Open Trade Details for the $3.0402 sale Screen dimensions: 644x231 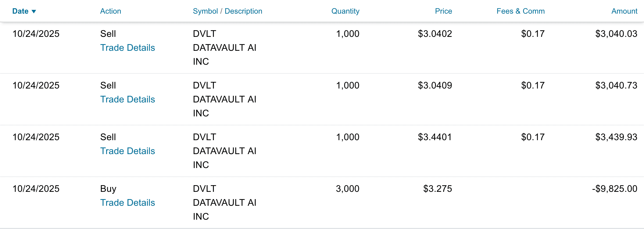coord(128,48)
